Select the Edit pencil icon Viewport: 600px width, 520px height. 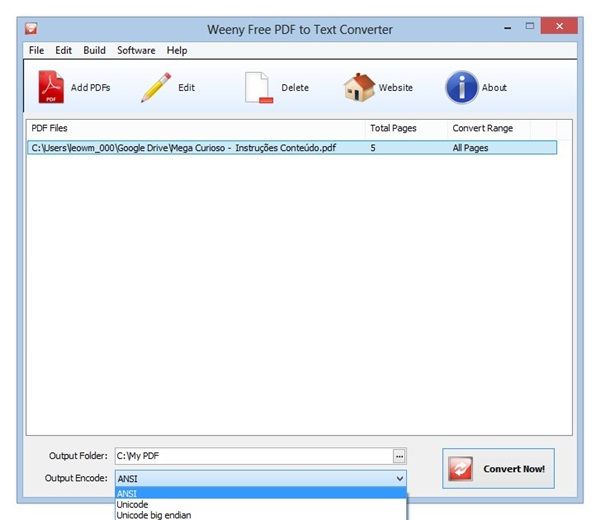pos(156,87)
